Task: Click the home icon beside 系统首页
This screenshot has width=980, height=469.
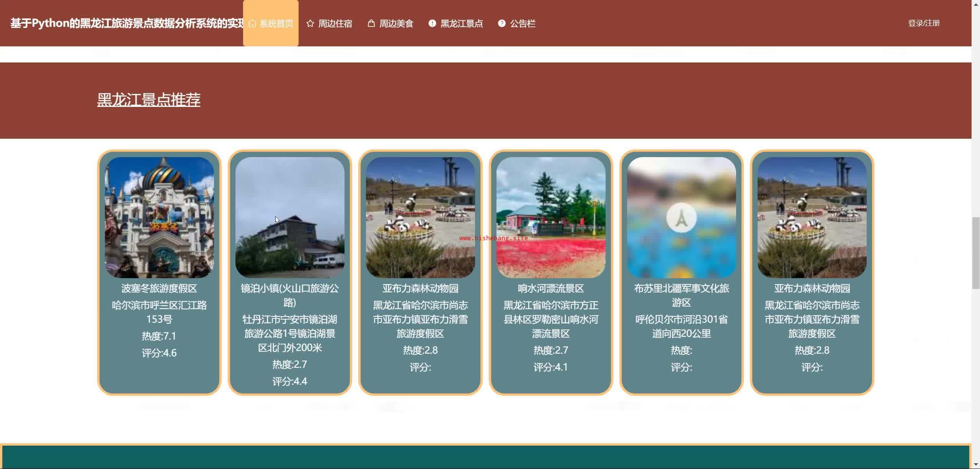Action: [252, 23]
